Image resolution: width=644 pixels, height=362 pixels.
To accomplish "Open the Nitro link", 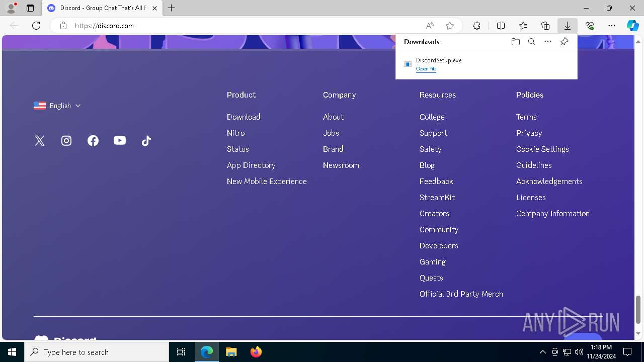I will [235, 133].
